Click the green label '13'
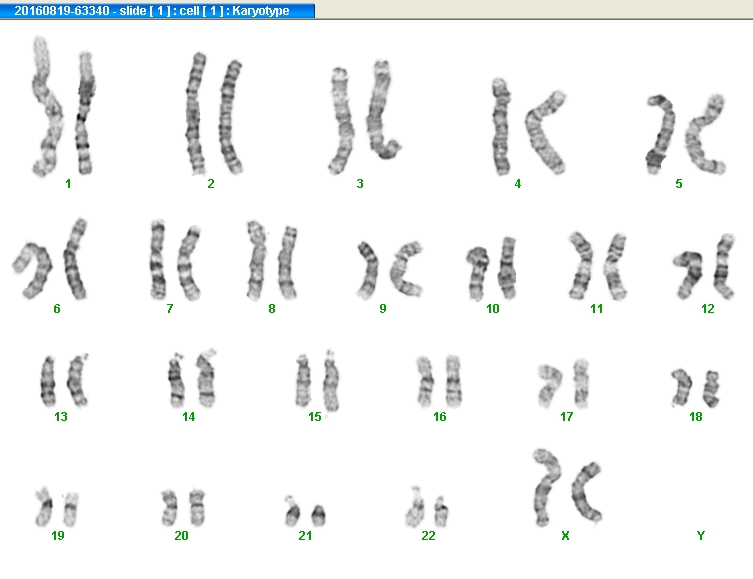 pyautogui.click(x=61, y=417)
